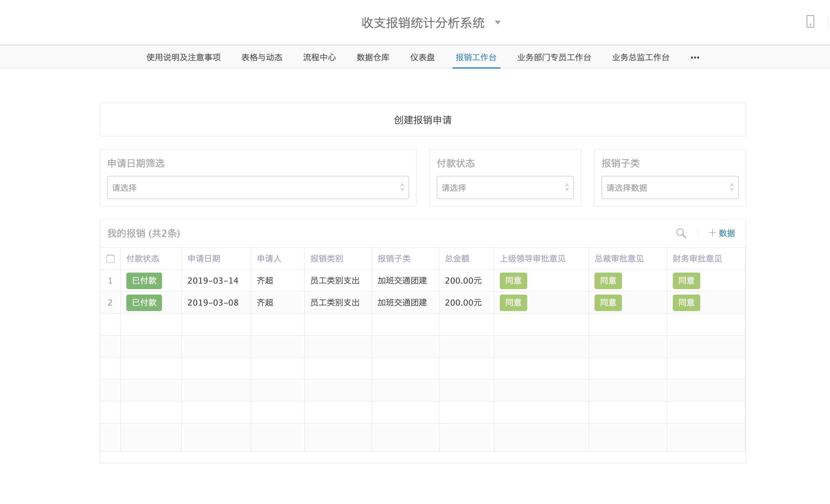Switch to the 流程中心 tab
The image size is (830, 504).
coord(319,58)
